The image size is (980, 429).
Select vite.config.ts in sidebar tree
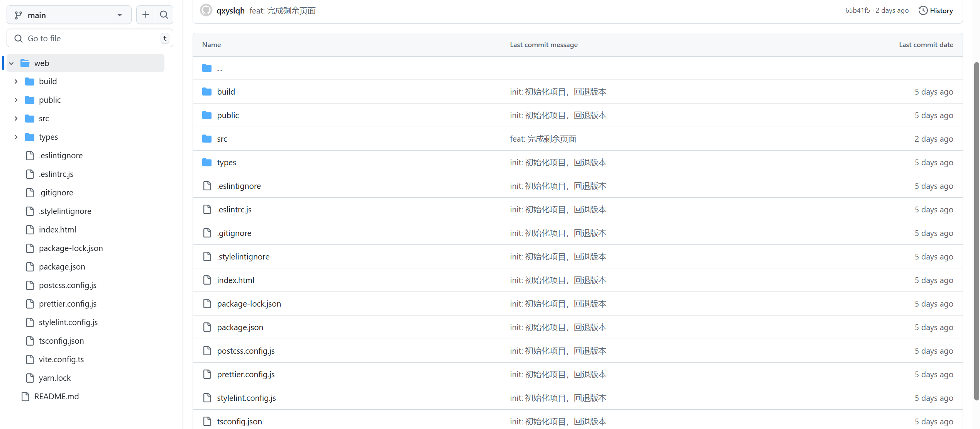click(61, 359)
